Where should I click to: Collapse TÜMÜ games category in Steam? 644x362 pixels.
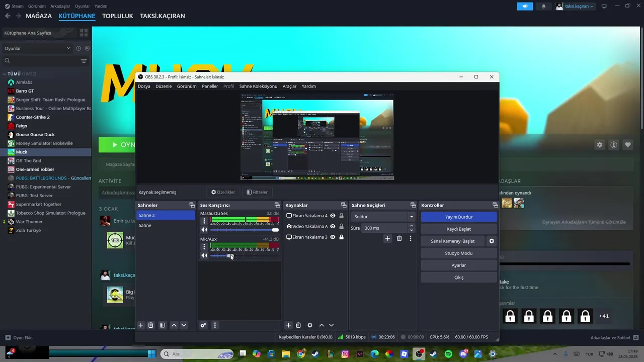tap(5, 74)
